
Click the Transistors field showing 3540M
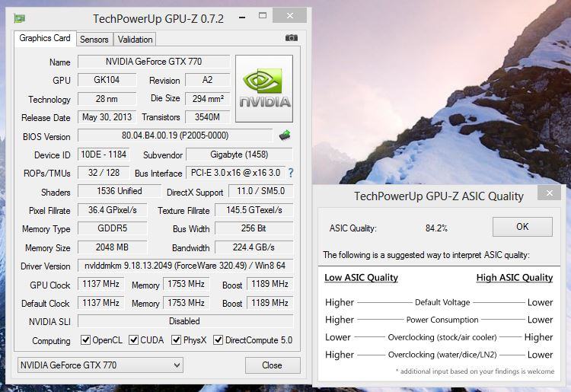[x=208, y=116]
